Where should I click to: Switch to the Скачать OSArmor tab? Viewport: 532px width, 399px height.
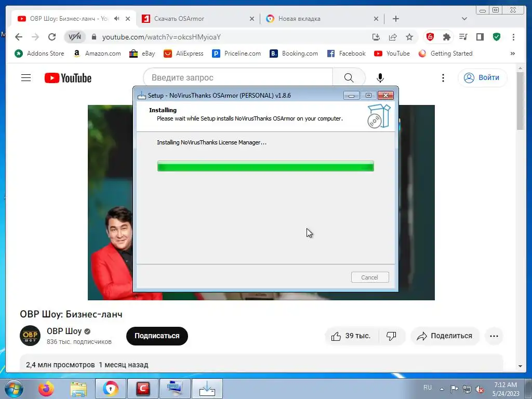click(x=198, y=19)
